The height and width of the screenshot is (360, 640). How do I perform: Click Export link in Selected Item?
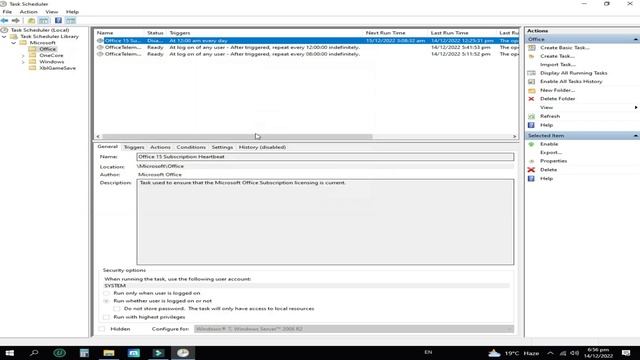551,153
